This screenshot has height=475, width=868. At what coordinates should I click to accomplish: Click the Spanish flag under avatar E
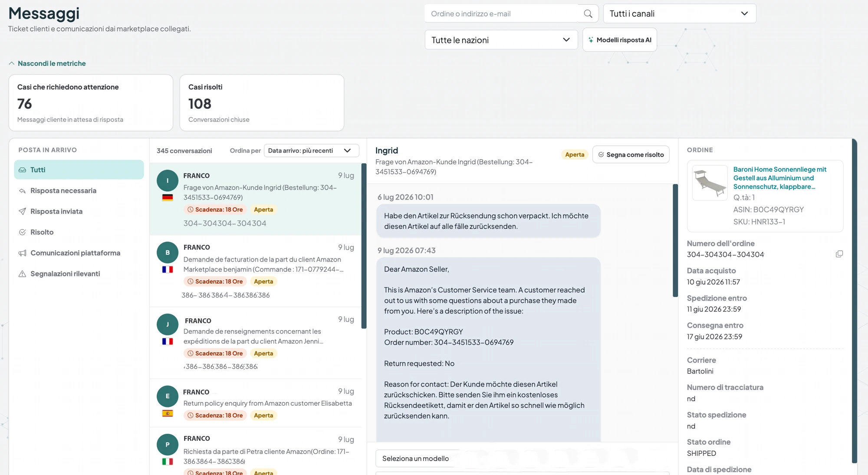tap(168, 413)
